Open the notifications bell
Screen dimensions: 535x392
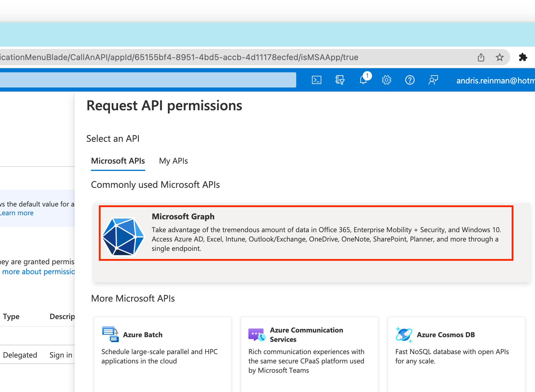(x=364, y=79)
